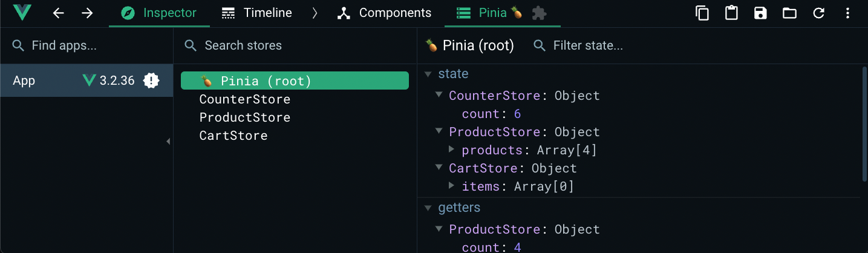
Task: Collapse the apps pane with the arrow handle
Action: point(168,141)
